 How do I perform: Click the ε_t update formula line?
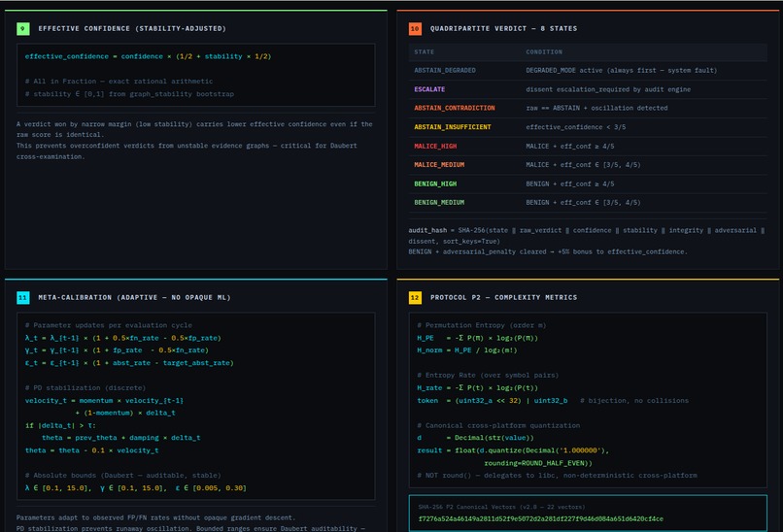pos(129,363)
